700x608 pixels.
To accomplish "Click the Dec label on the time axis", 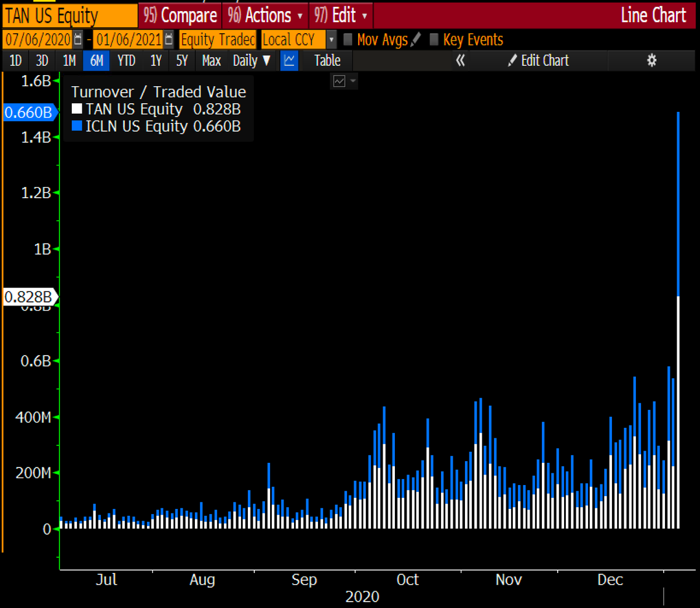I will 610,579.
